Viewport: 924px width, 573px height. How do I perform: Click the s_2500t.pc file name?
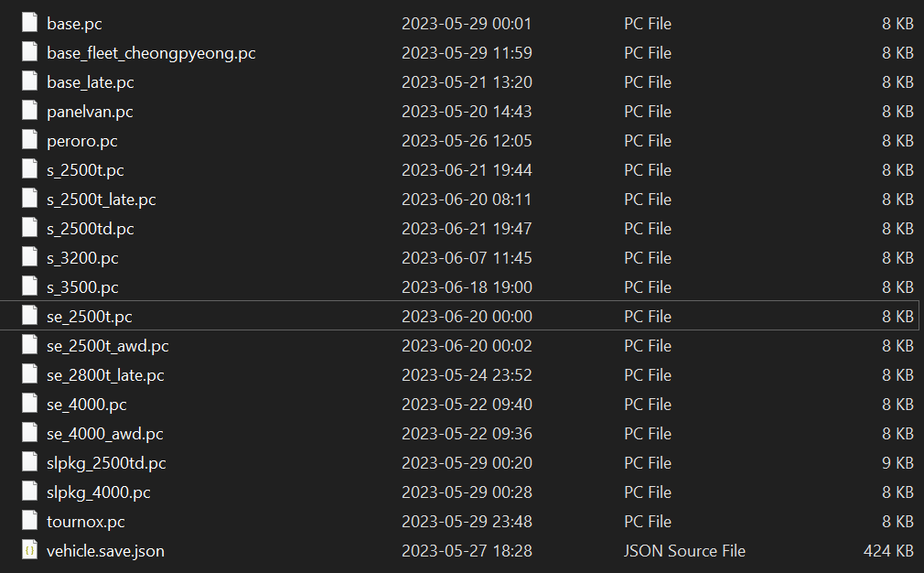pyautogui.click(x=85, y=170)
